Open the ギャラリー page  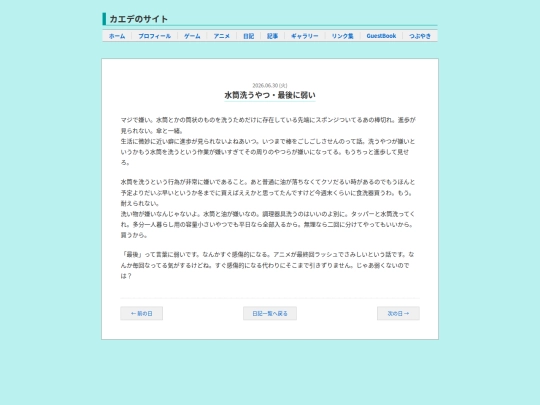point(304,36)
